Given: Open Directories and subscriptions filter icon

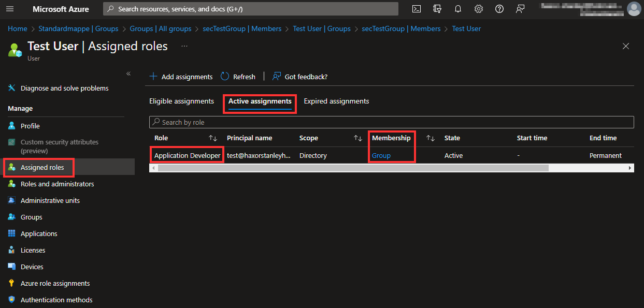Looking at the screenshot, I should pyautogui.click(x=437, y=9).
